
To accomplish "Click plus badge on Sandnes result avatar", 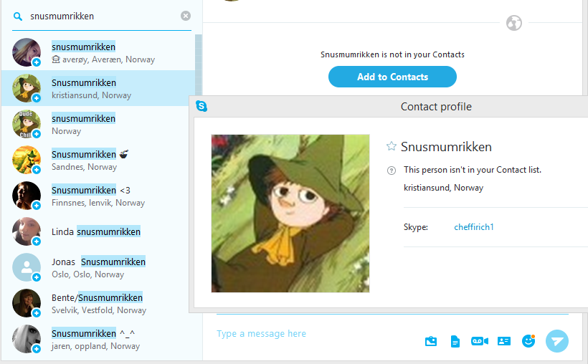I will 37,170.
